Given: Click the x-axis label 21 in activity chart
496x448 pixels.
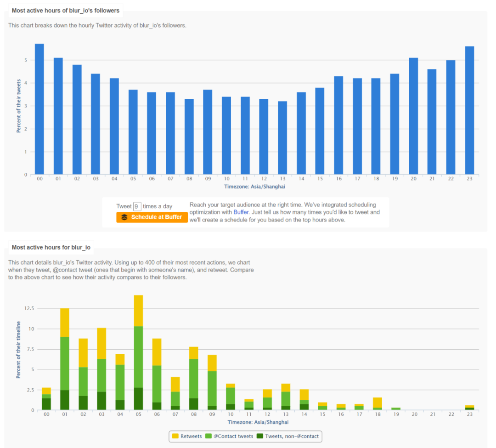Looking at the screenshot, I should click(433, 414).
